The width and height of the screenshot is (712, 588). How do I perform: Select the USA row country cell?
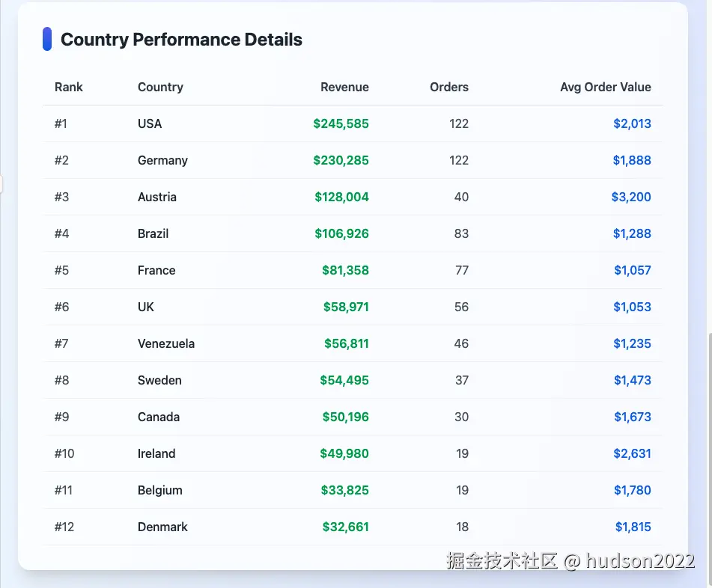150,123
